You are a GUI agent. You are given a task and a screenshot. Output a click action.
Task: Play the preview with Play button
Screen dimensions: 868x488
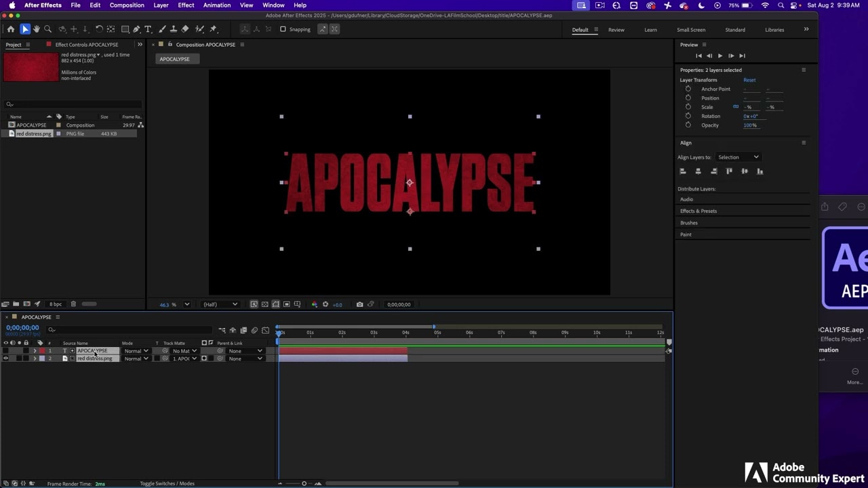(x=720, y=56)
